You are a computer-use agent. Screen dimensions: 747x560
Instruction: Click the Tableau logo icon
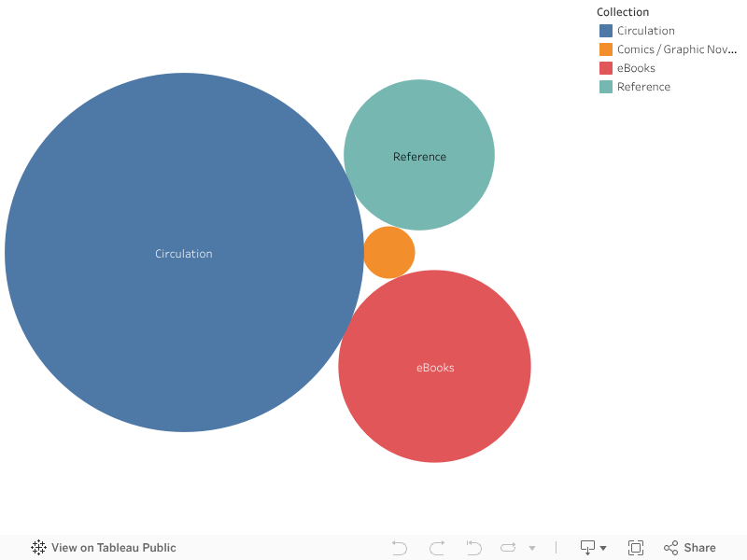click(38, 547)
